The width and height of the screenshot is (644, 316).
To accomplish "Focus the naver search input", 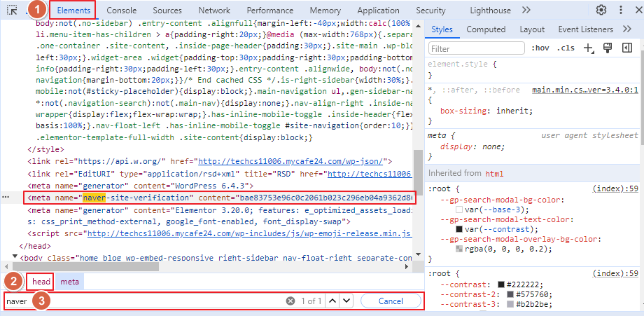I will pyautogui.click(x=143, y=301).
